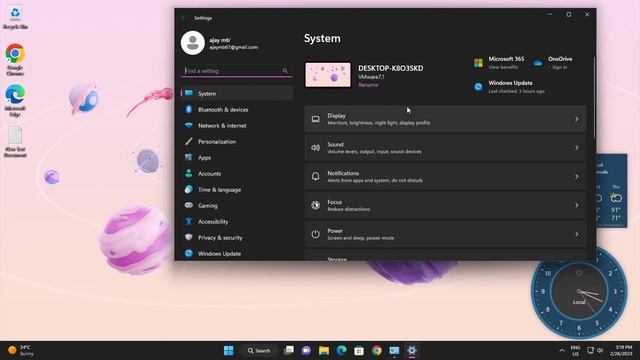Open Microsoft Edge desktop shortcut
The image size is (640, 360).
click(x=15, y=100)
